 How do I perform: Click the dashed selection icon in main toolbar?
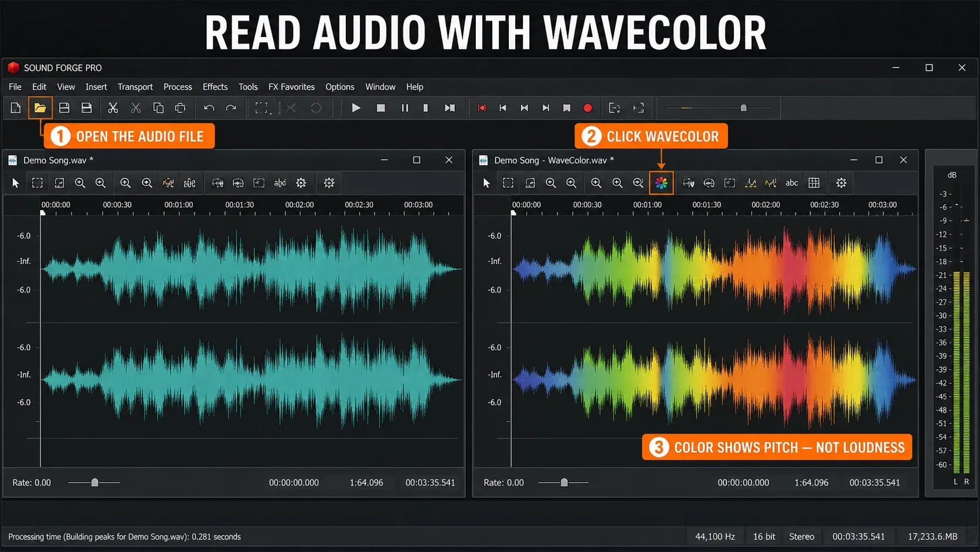[261, 108]
